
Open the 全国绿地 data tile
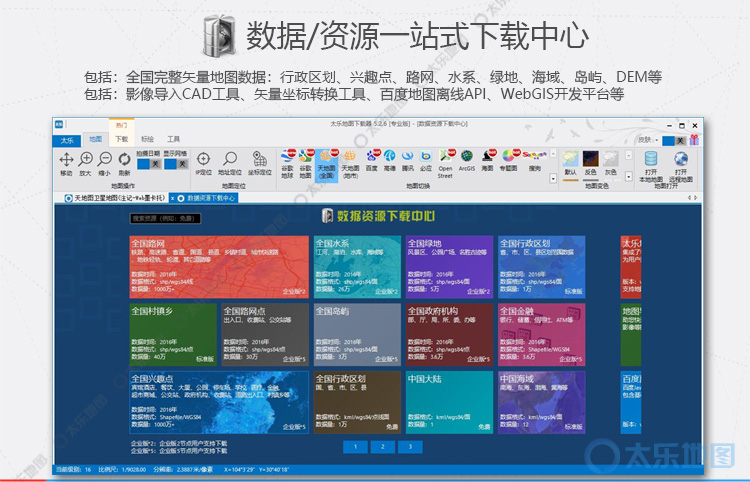tap(450, 267)
